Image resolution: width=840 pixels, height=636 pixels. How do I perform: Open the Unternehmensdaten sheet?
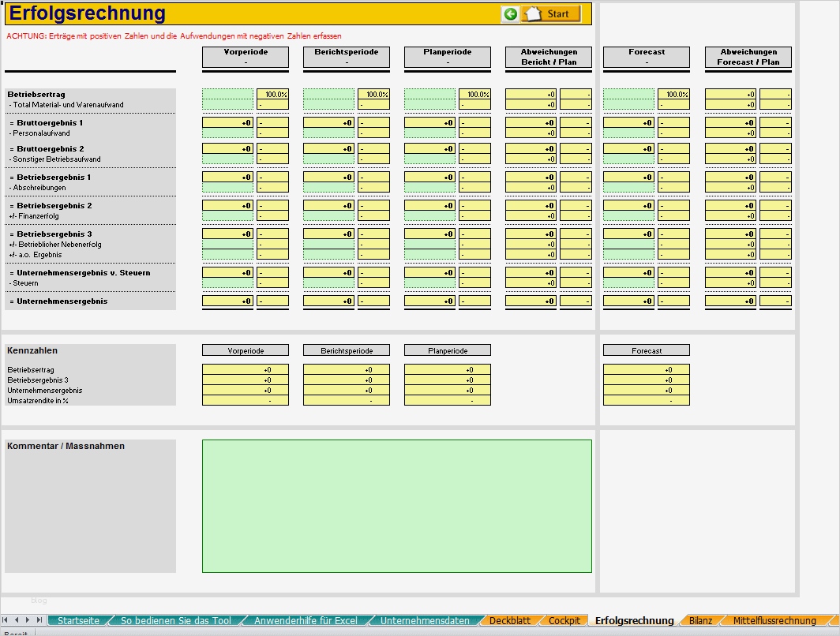tap(427, 620)
